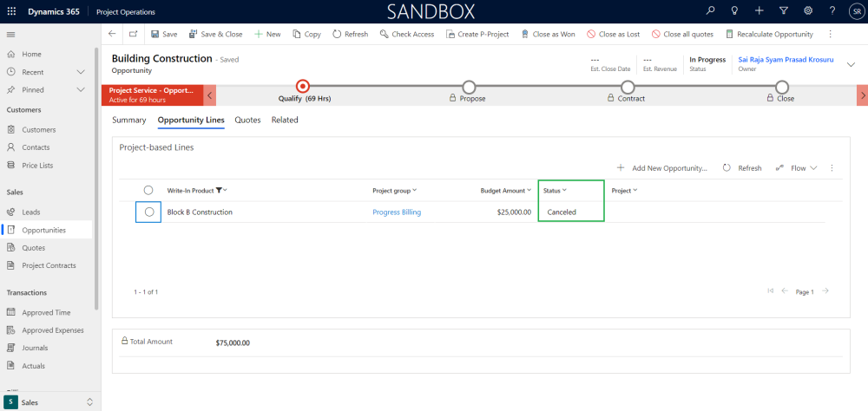Collapse the sidebar with hamburger icon

[10, 35]
